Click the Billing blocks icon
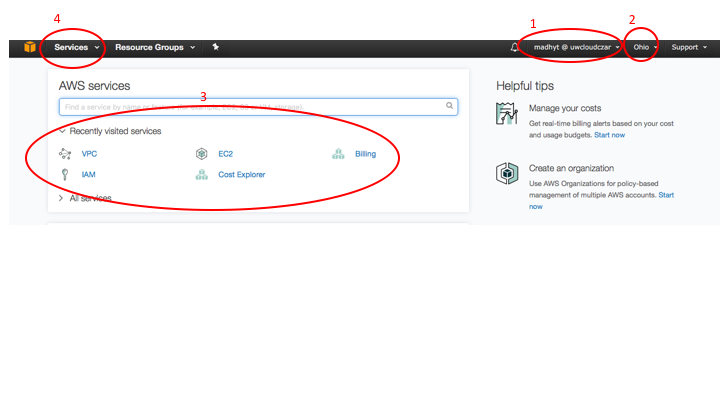The height and width of the screenshot is (405, 720). (x=338, y=154)
